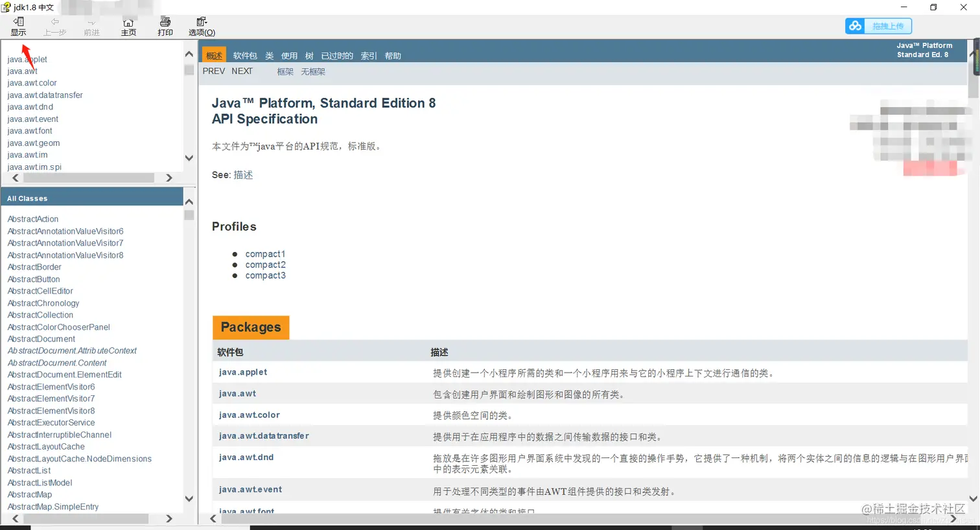The width and height of the screenshot is (980, 530).
Task: Open the compact3 profile link
Action: tap(265, 275)
